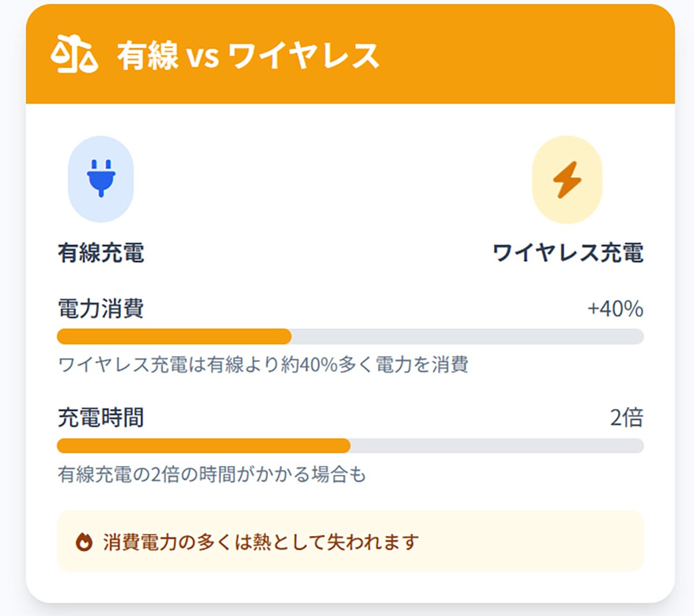Click the flame icon in the note

84,543
